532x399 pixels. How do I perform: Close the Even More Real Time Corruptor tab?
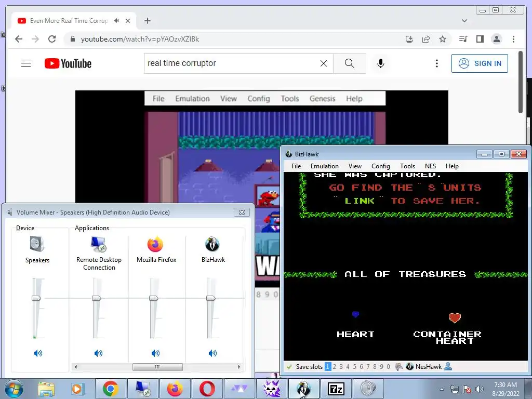click(x=128, y=21)
